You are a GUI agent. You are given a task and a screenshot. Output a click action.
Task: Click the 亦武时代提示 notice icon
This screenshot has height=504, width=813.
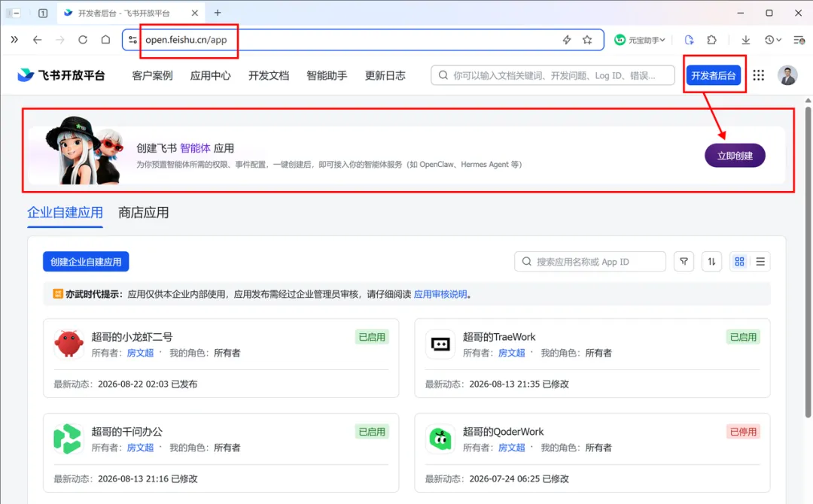click(x=58, y=294)
